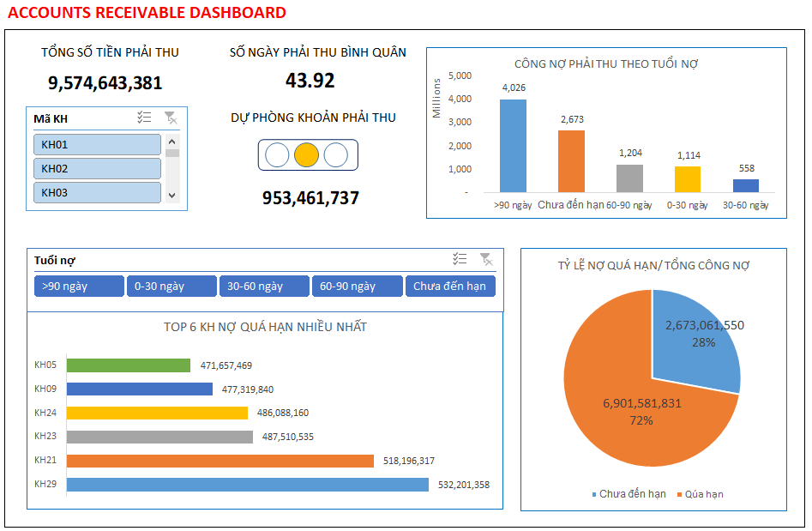
Task: Select KH01 in customer slicer
Action: coord(97,145)
